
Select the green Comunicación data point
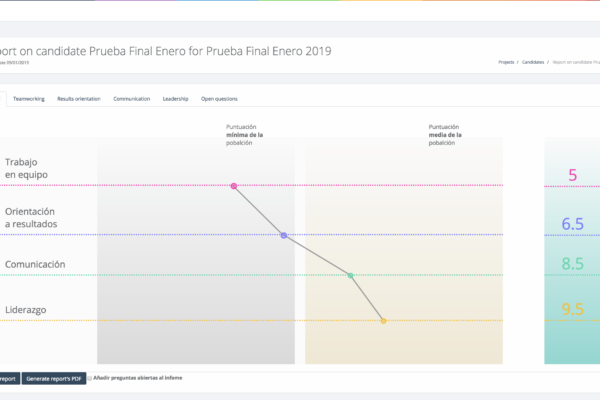[350, 275]
